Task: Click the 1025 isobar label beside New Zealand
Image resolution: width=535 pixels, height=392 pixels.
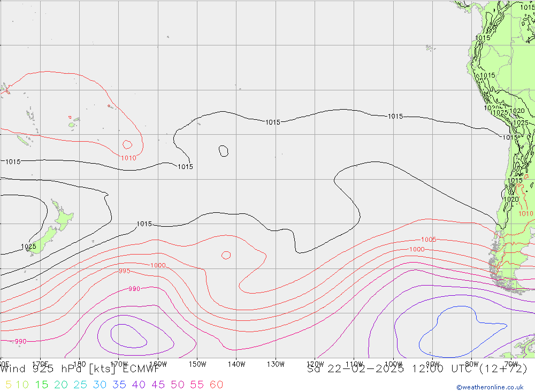Action: pyautogui.click(x=28, y=247)
